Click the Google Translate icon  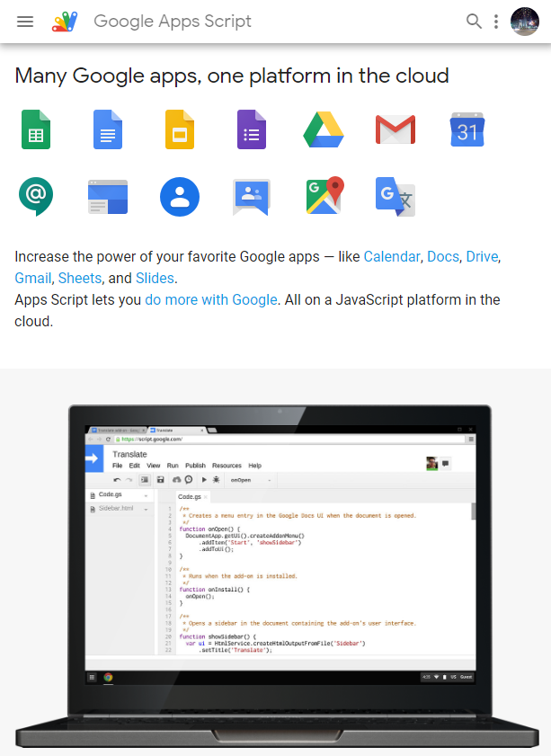[x=395, y=197]
